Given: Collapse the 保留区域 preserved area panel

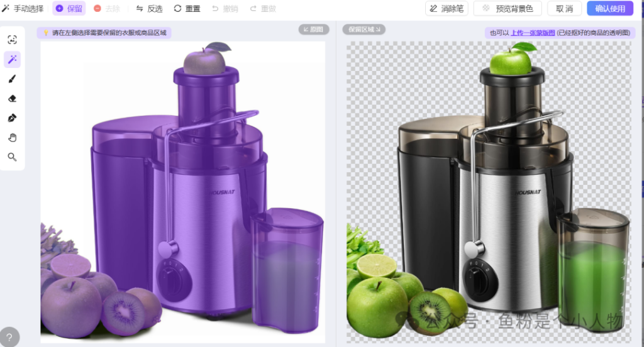Looking at the screenshot, I should click(364, 29).
